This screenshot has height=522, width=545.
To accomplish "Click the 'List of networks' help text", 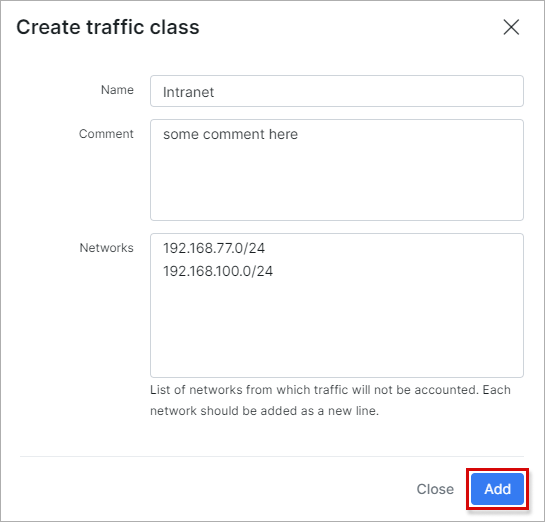I will (330, 390).
